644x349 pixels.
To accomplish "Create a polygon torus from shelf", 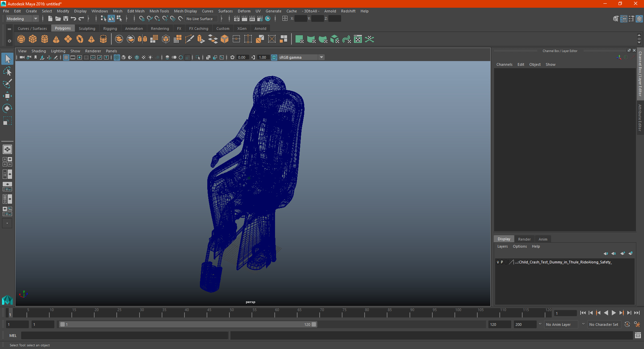I will pyautogui.click(x=80, y=39).
